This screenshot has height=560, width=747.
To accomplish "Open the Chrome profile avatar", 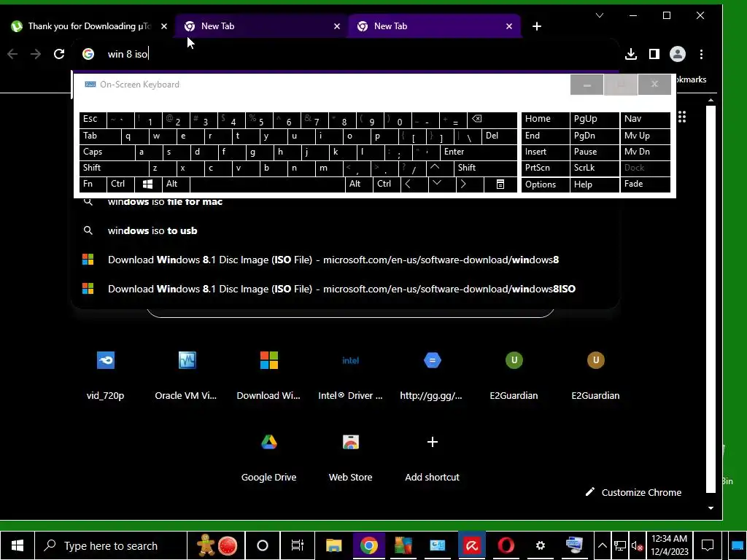I will coord(678,54).
